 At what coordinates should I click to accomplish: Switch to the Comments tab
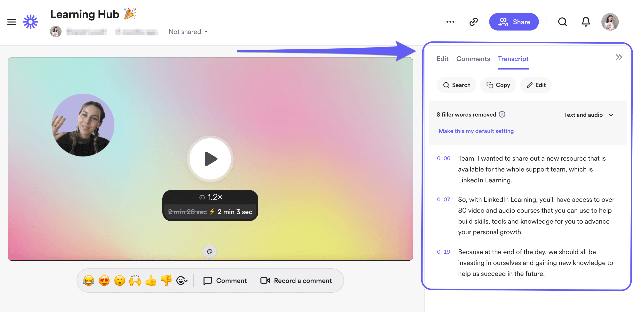tap(473, 58)
